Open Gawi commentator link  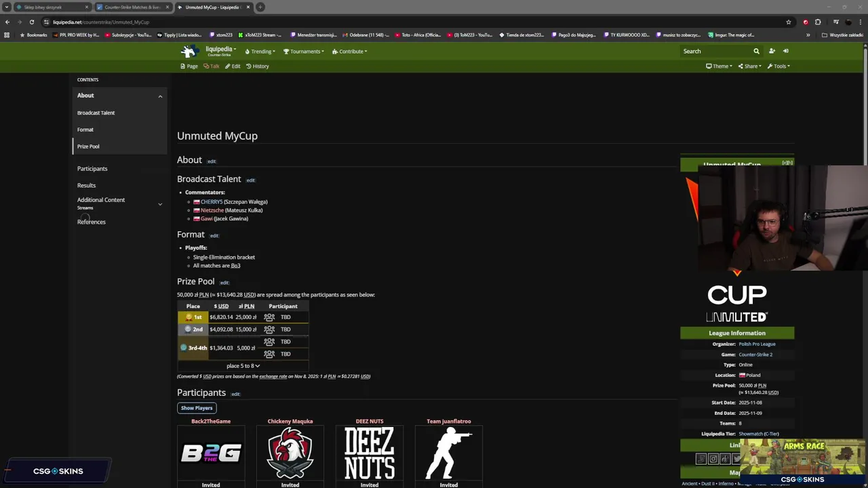[207, 219]
